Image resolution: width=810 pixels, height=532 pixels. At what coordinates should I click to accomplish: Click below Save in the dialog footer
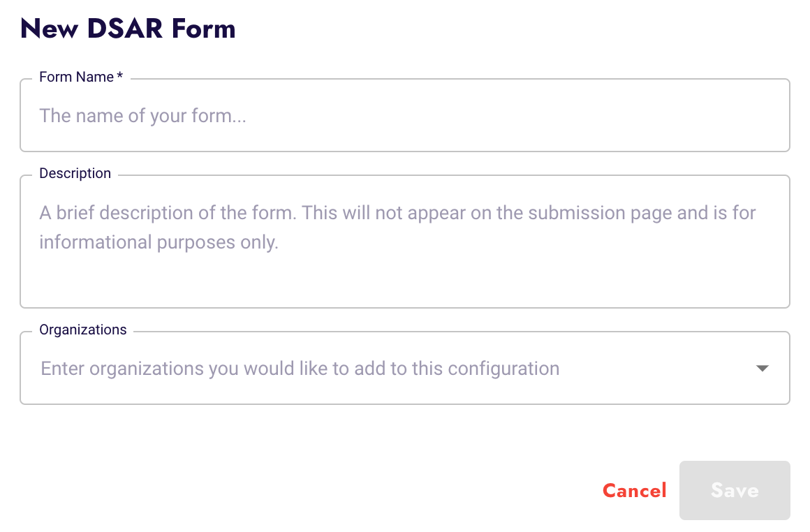click(x=734, y=520)
